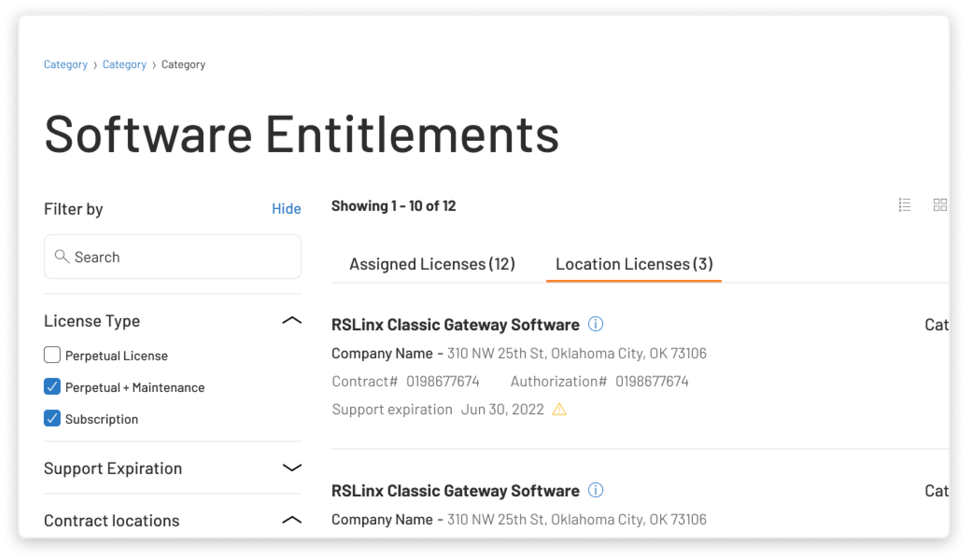Open first RSLinx Classic Gateway Software title
This screenshot has height=560, width=968.
click(x=455, y=325)
